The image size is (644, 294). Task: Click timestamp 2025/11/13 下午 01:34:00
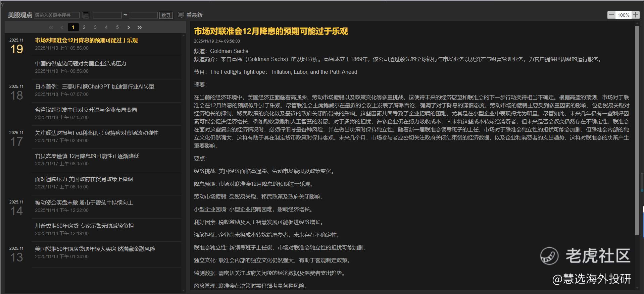point(62,257)
